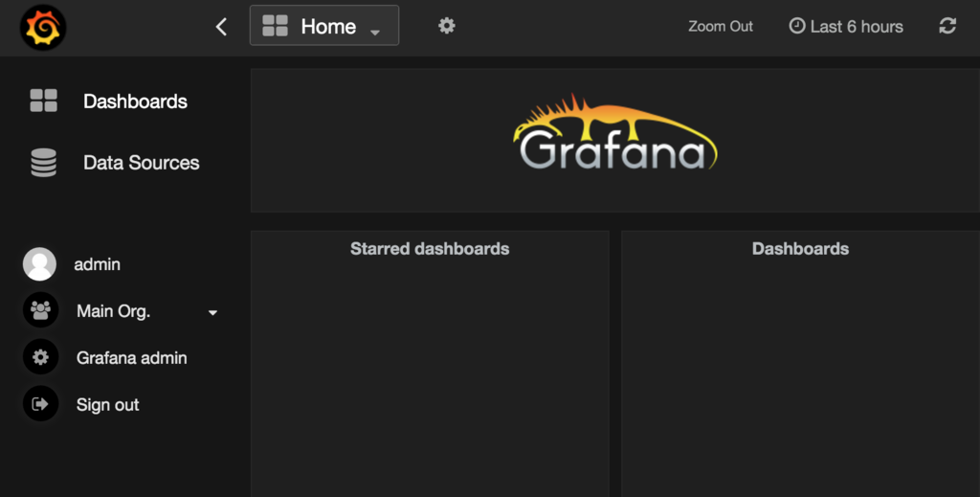Image resolution: width=980 pixels, height=497 pixels.
Task: Open the admin profile link
Action: [x=97, y=264]
